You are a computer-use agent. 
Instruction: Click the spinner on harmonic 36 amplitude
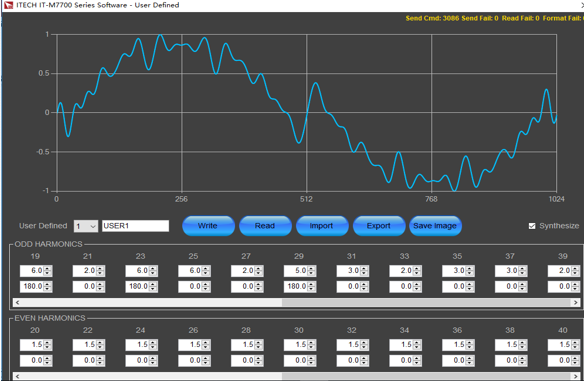[x=470, y=345]
